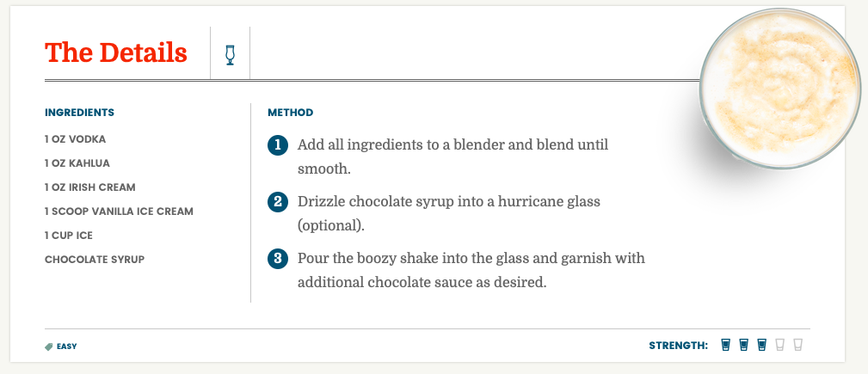Click the Ingredients section heading

80,113
